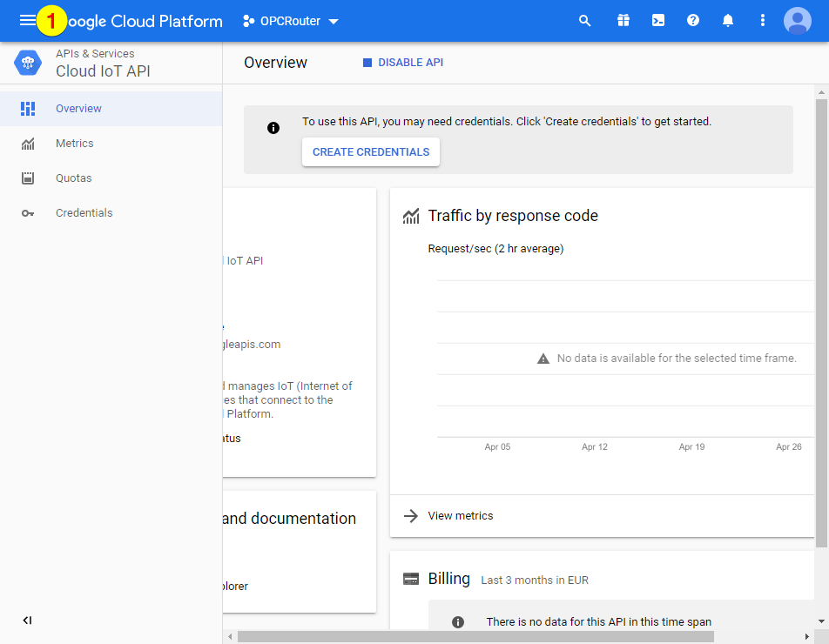Screen dimensions: 829x644
Task: Open your Google account avatar
Action: click(797, 21)
